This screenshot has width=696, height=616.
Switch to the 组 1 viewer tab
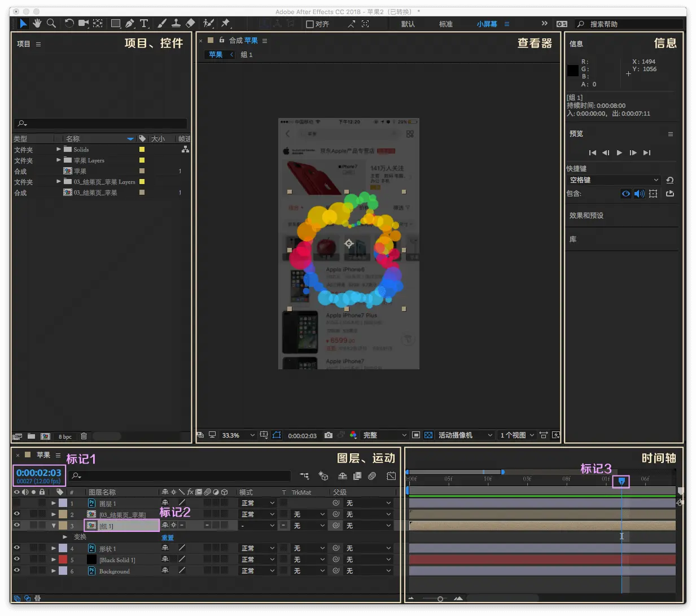coord(246,55)
